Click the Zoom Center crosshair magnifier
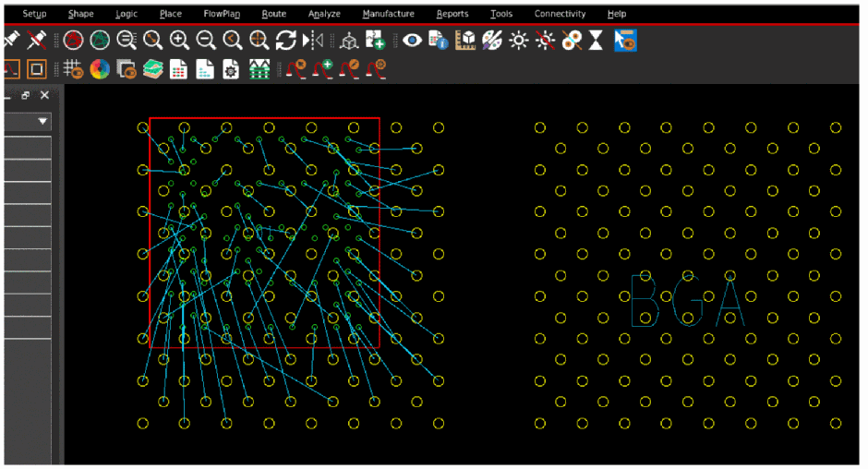The height and width of the screenshot is (469, 868). click(259, 40)
